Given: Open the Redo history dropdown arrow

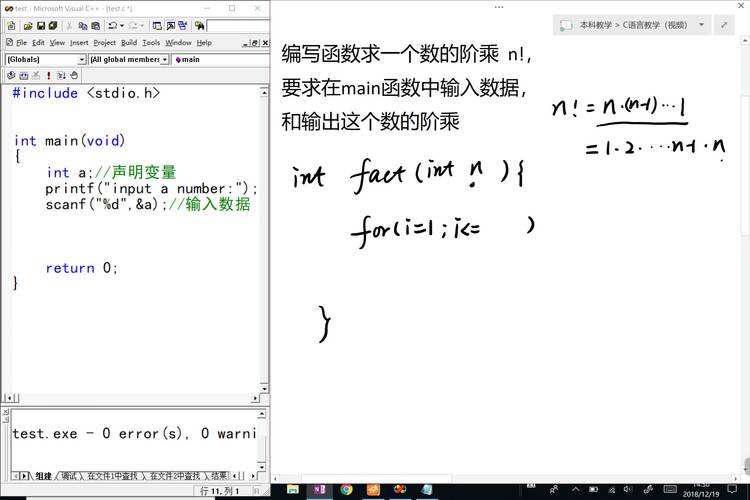Looking at the screenshot, I should point(142,25).
